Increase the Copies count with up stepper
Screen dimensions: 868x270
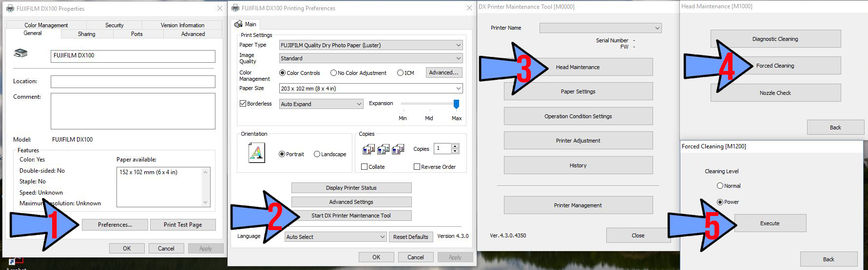click(x=455, y=146)
